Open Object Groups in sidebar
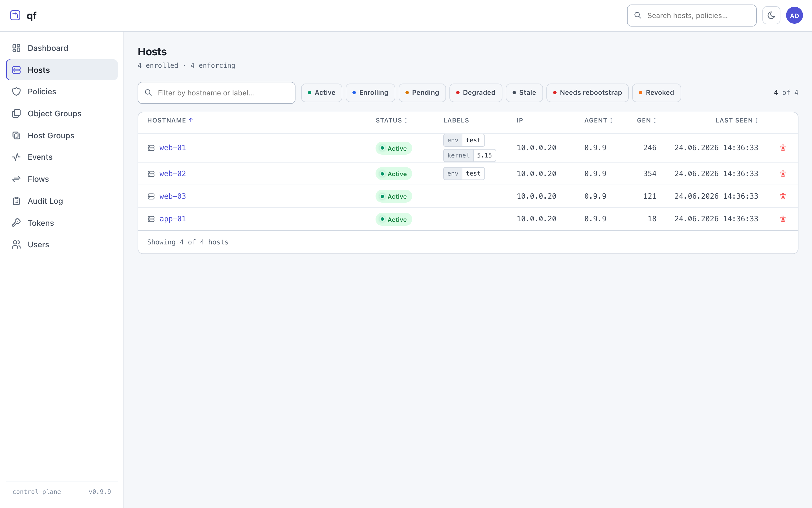 click(x=62, y=113)
